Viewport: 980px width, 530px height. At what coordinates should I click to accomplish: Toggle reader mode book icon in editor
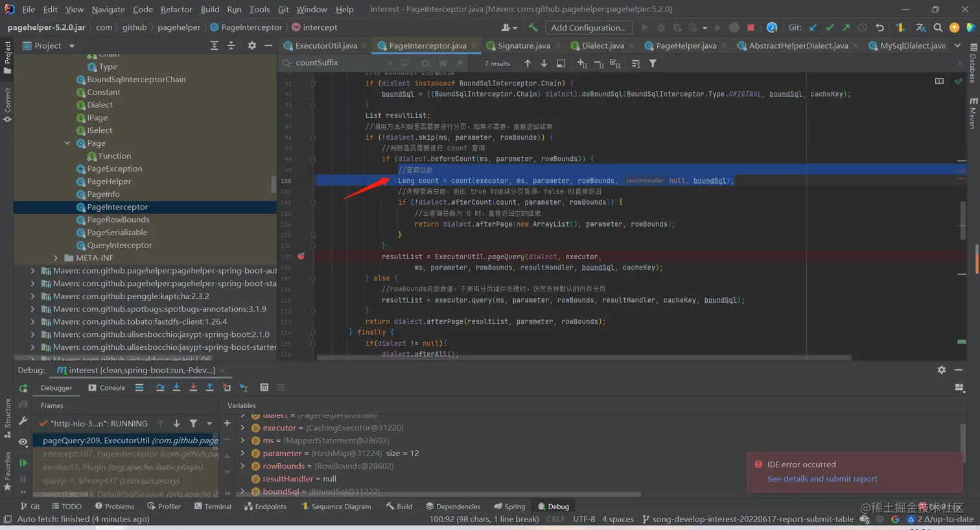pyautogui.click(x=939, y=81)
